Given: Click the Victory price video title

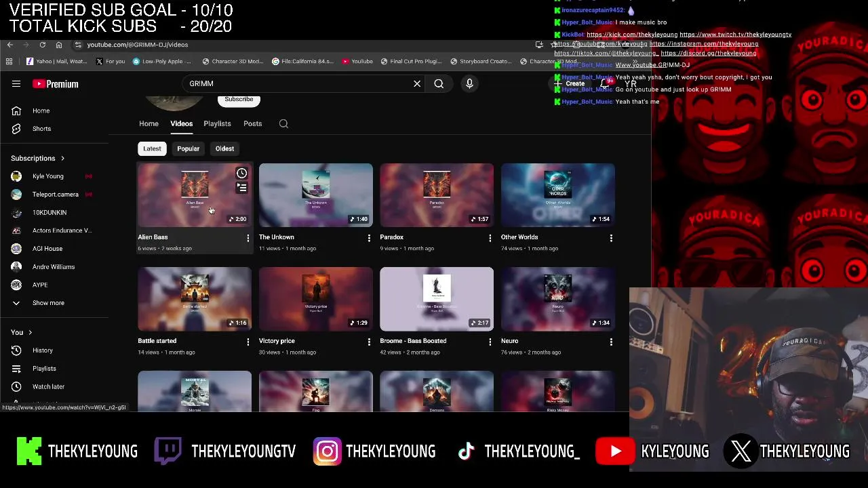Looking at the screenshot, I should point(277,341).
